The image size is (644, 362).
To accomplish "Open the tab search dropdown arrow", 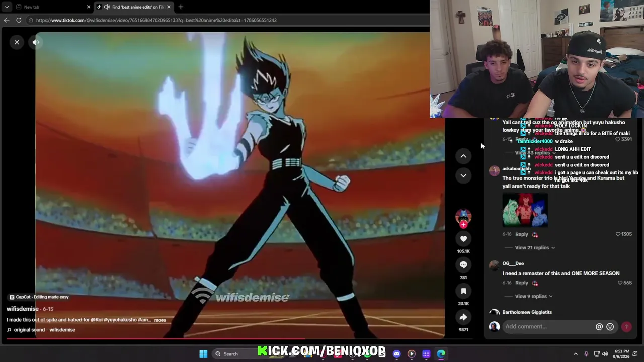I will pyautogui.click(x=7, y=7).
